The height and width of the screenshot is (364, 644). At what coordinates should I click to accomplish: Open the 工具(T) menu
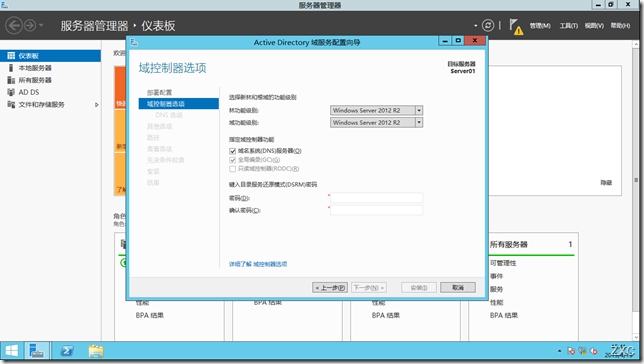pos(568,25)
